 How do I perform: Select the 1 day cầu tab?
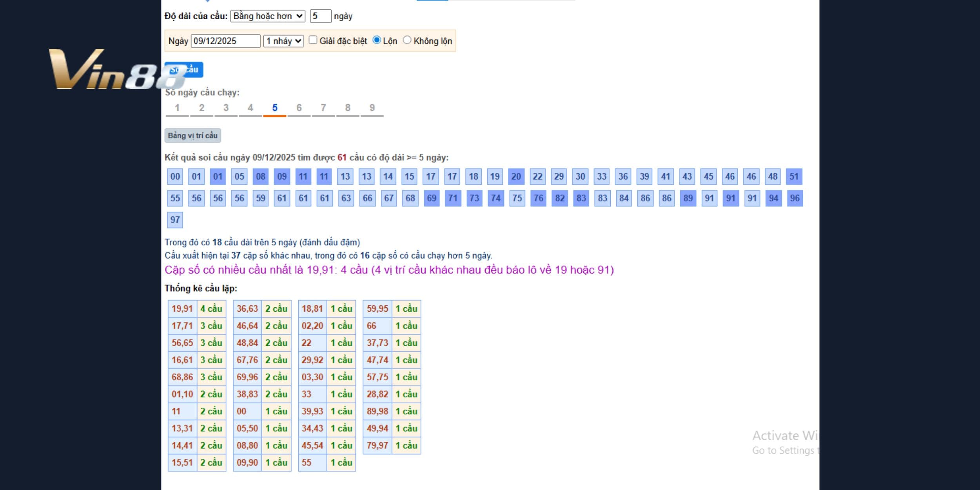[177, 108]
